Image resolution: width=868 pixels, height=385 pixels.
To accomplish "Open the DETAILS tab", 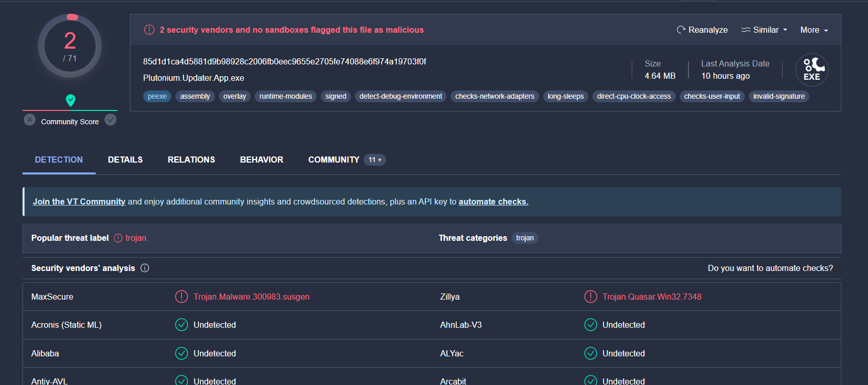I will pyautogui.click(x=125, y=160).
